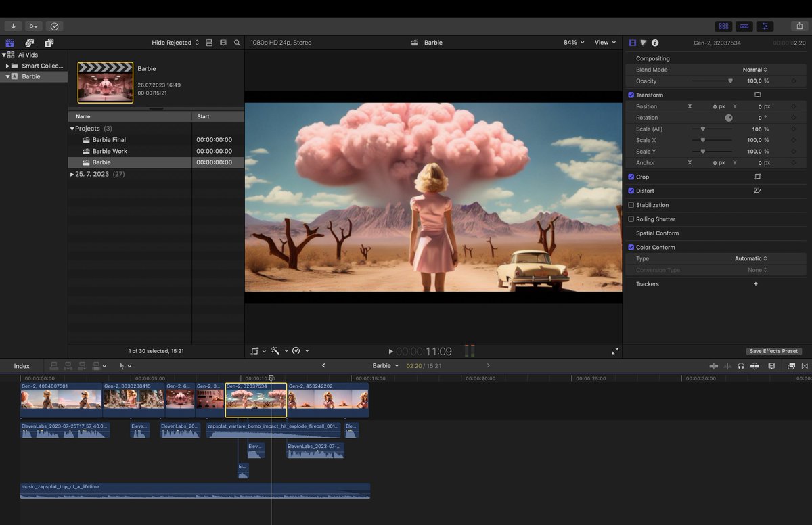Add a tracker with the plus icon

tap(756, 284)
